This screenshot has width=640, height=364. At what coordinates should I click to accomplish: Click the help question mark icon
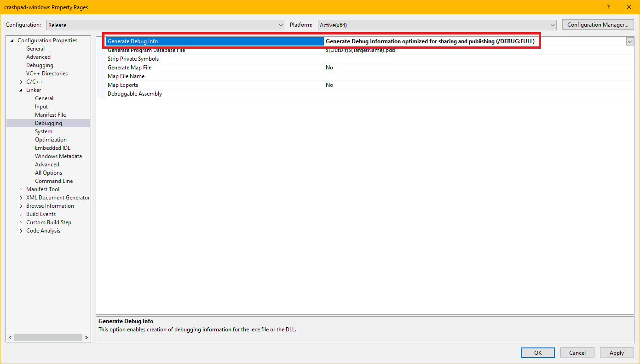tap(608, 7)
